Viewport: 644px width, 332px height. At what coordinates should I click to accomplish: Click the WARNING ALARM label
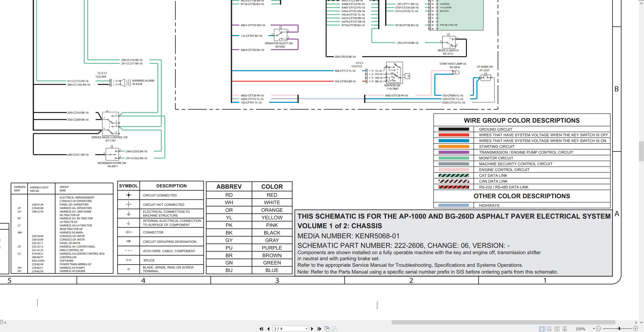tap(143, 81)
